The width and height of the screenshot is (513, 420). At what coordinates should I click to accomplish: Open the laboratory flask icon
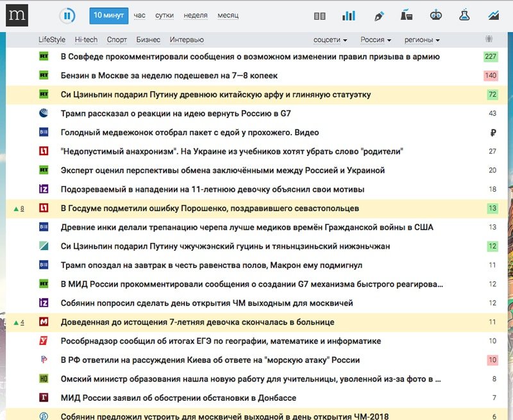tap(464, 14)
